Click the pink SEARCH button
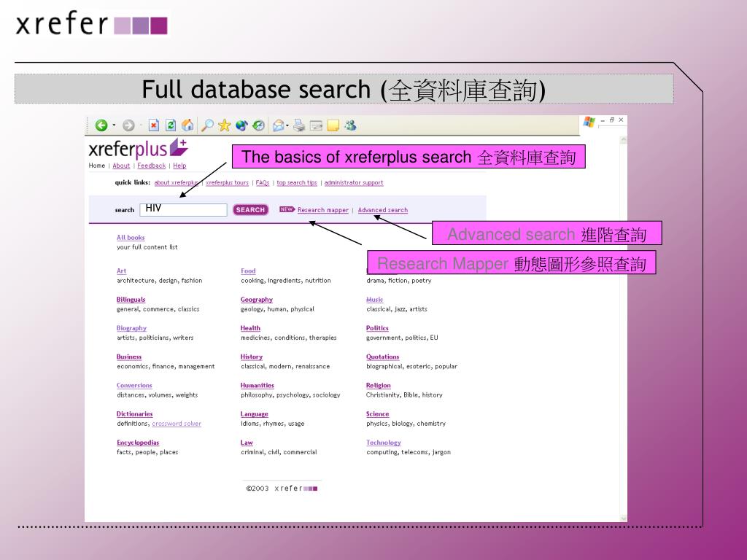 tap(251, 209)
